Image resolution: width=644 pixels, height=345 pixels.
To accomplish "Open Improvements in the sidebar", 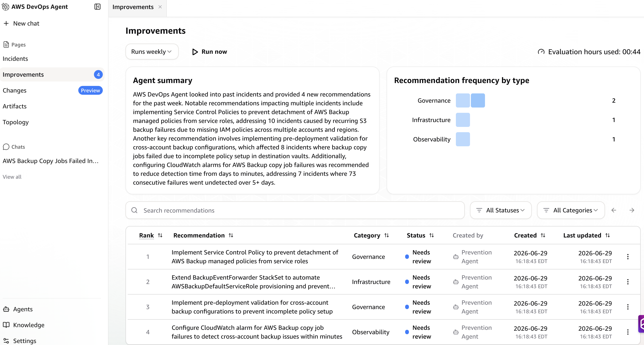I will pos(52,74).
